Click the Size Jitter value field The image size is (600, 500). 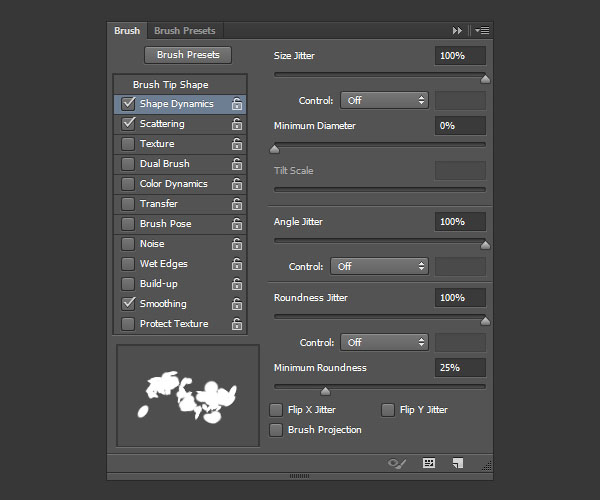click(460, 55)
